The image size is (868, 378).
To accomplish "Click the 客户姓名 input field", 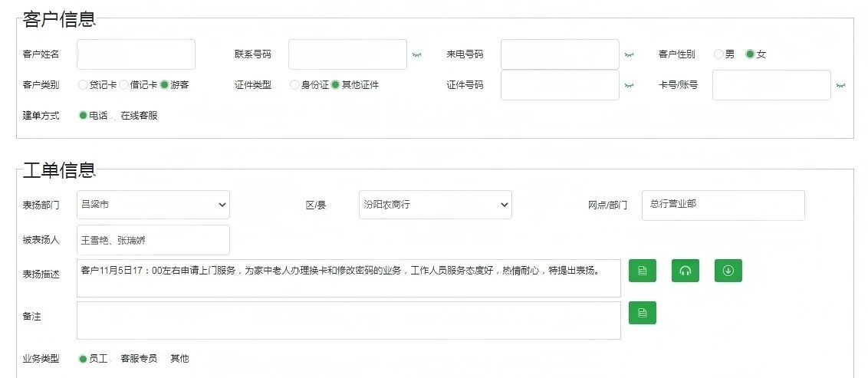I will tap(136, 54).
